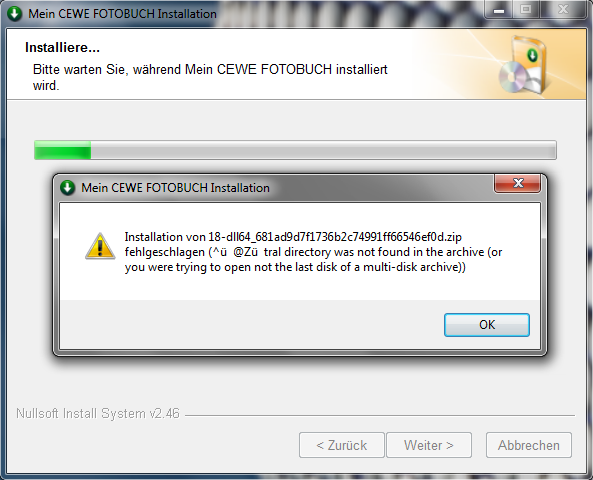Click the zip filename in the error message
Viewport: 593px width, 480px height.
click(335, 237)
